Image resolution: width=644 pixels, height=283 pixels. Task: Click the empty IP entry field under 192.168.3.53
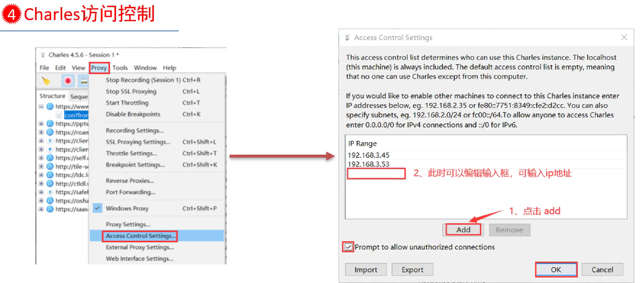[x=376, y=174]
